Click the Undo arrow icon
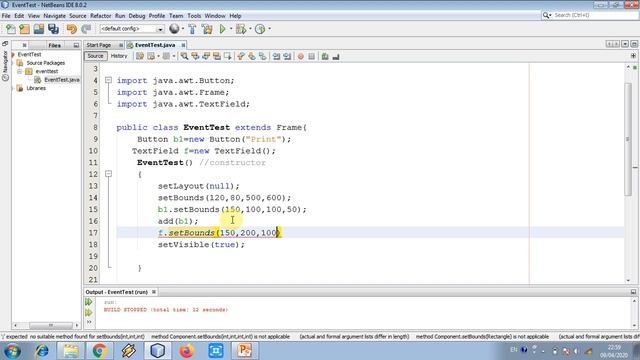This screenshot has width=640, height=360. [71, 29]
